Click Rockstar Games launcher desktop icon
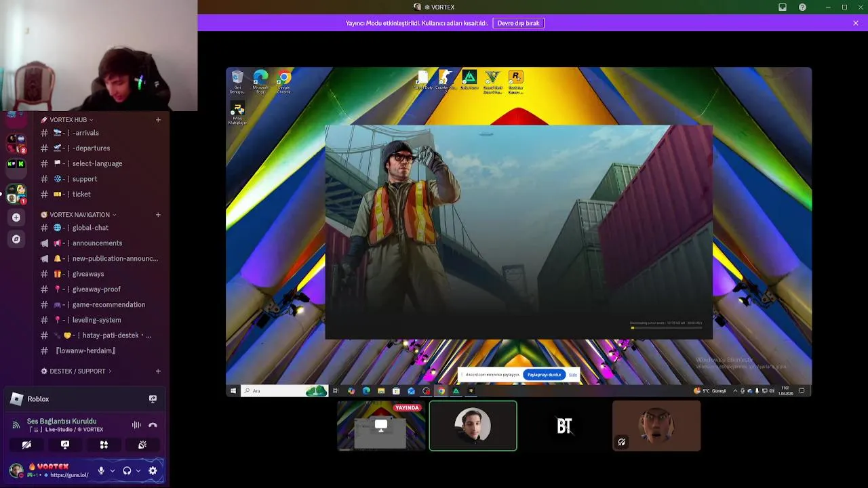Image resolution: width=868 pixels, height=488 pixels. [516, 81]
